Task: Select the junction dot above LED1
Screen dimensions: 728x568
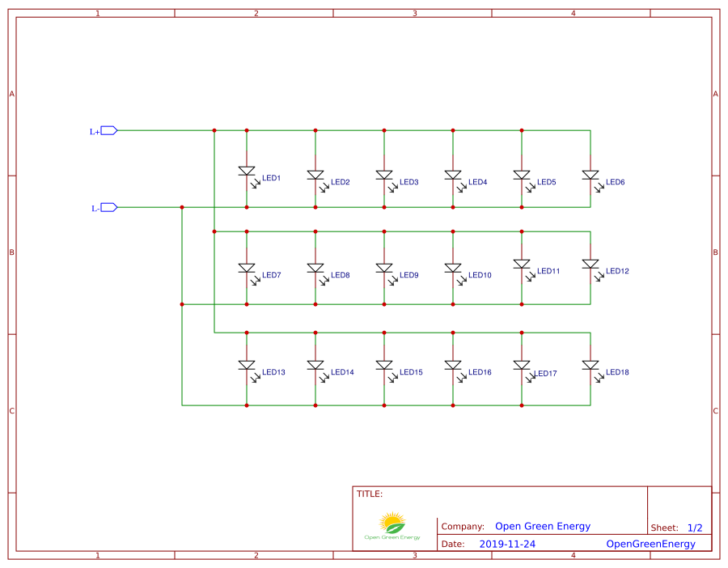Action: point(246,129)
